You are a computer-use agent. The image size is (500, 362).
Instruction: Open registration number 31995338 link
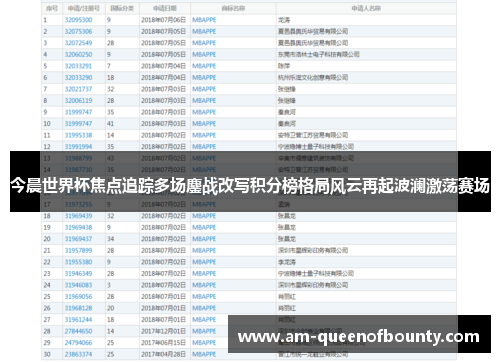pyautogui.click(x=78, y=135)
